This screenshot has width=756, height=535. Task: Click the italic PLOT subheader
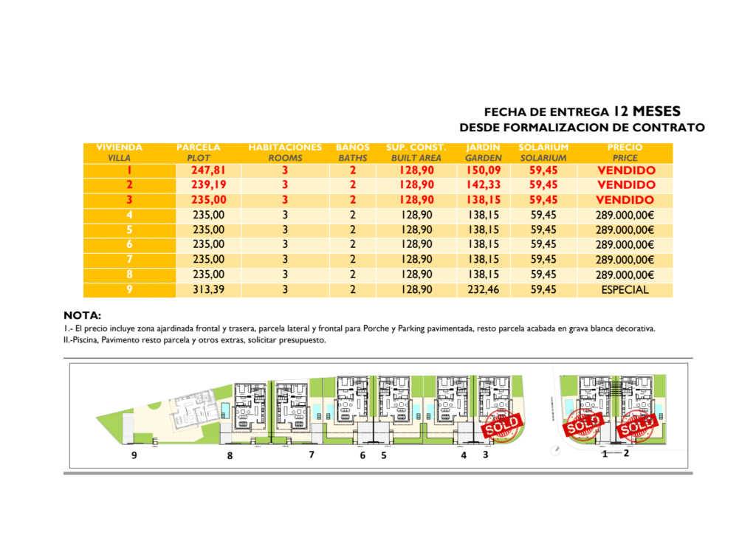pyautogui.click(x=198, y=158)
